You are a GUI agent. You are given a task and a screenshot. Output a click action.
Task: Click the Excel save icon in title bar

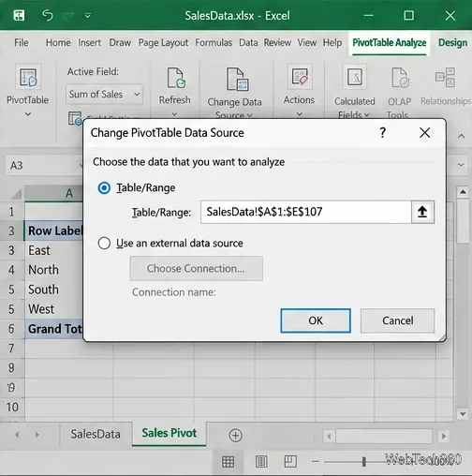pos(19,15)
